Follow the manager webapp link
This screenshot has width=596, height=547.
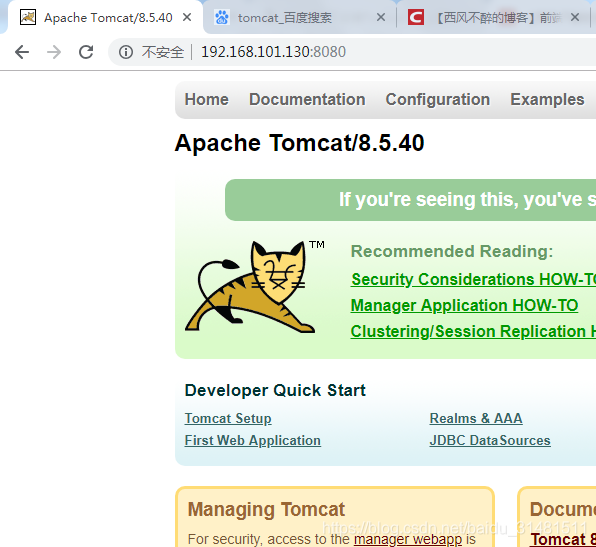[408, 539]
